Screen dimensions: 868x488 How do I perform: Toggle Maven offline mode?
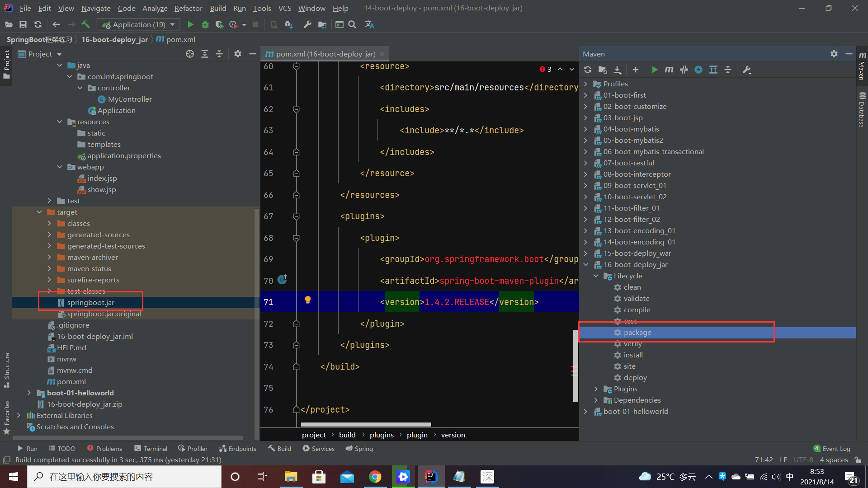tap(684, 70)
